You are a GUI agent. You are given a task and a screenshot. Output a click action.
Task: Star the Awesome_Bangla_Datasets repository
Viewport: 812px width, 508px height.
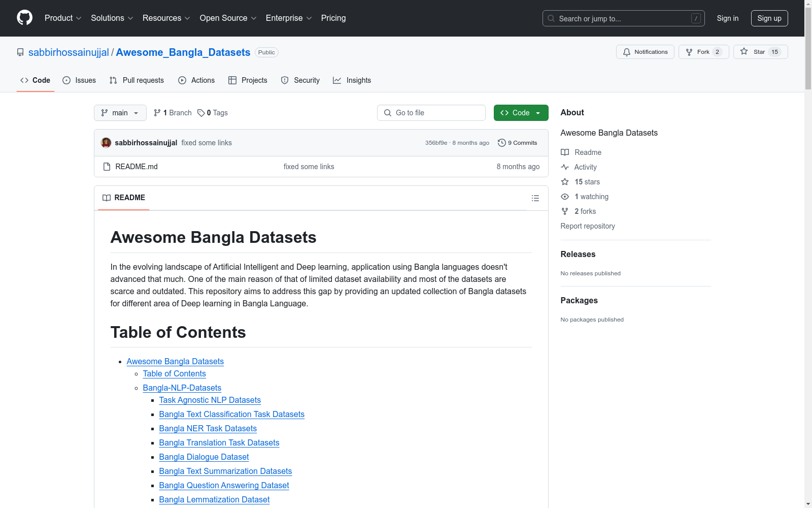(760, 52)
